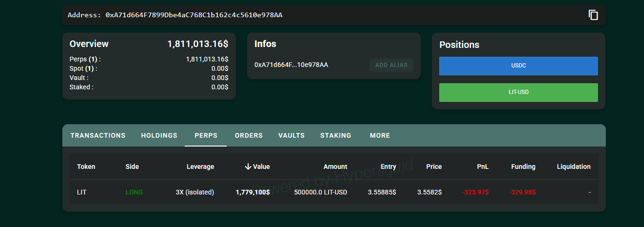Sort table by PnL column header
The width and height of the screenshot is (644, 227).
483,167
